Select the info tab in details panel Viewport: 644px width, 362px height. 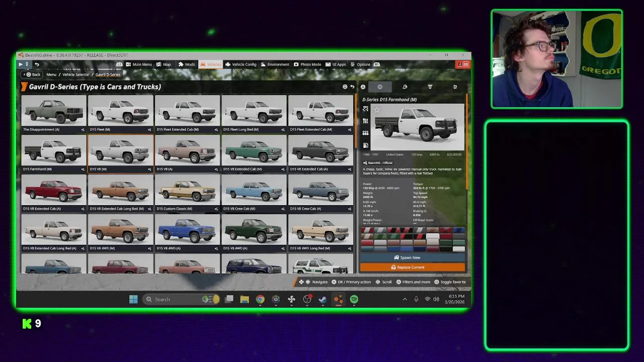(380, 87)
